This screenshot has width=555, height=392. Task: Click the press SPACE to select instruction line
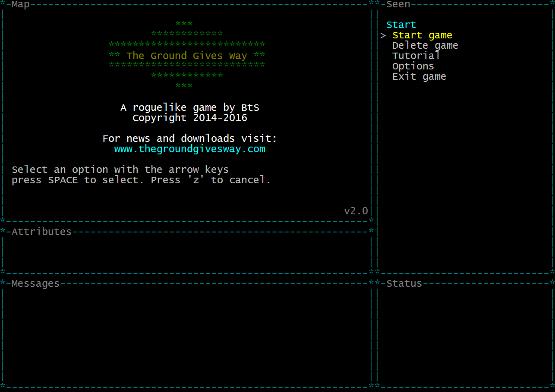[x=141, y=180]
